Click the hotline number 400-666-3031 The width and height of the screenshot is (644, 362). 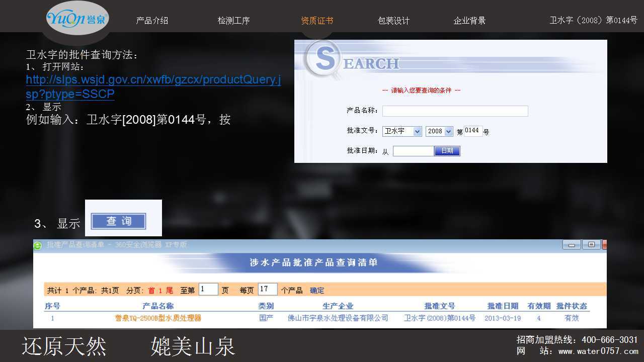[x=609, y=340]
